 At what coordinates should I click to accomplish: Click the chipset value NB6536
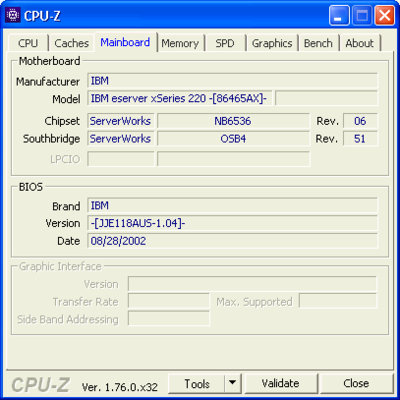click(x=233, y=121)
